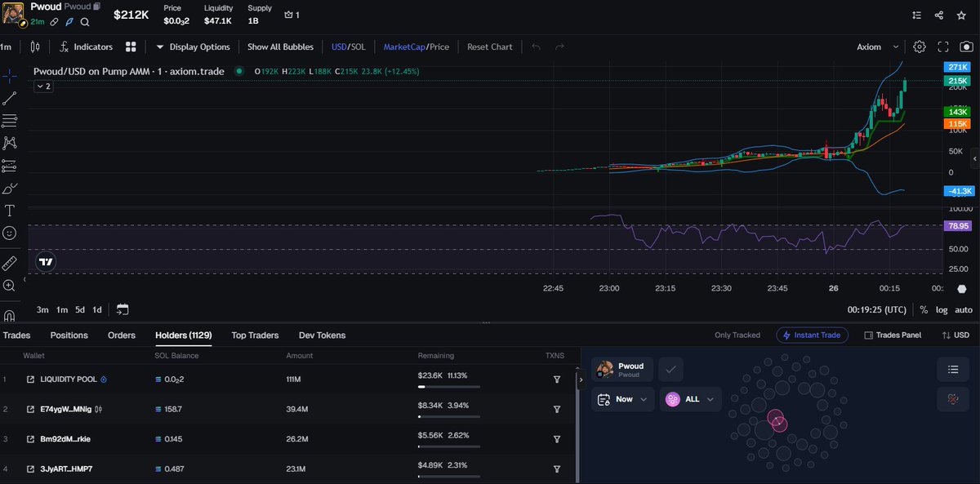
Task: Open wallet Bm92dM...rkie link
Action: pyautogui.click(x=31, y=438)
